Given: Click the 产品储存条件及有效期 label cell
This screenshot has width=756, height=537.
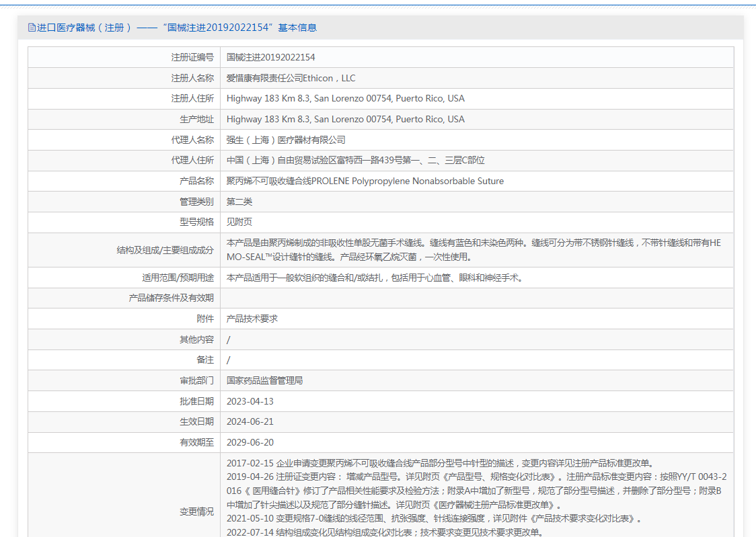Looking at the screenshot, I should point(124,298).
